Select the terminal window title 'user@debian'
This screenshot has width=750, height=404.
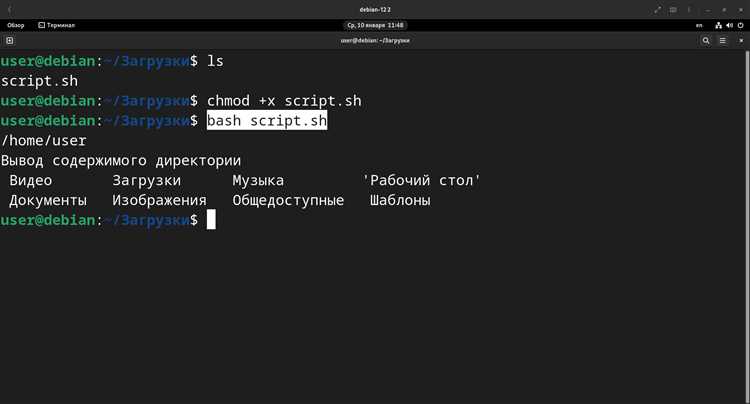375,41
